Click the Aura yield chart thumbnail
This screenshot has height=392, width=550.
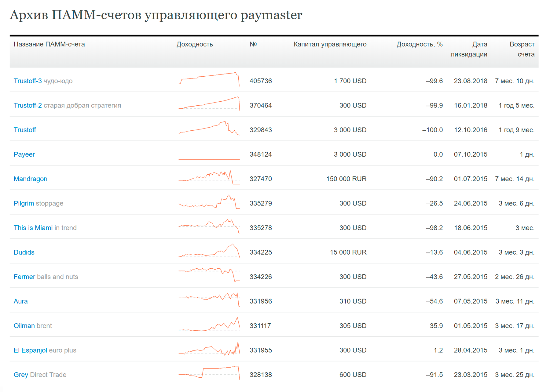point(209,299)
